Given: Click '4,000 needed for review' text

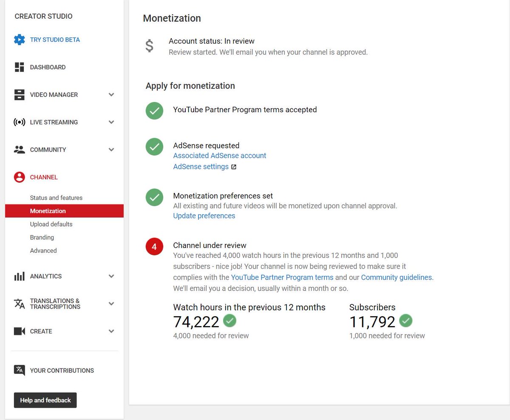Looking at the screenshot, I should click(211, 336).
